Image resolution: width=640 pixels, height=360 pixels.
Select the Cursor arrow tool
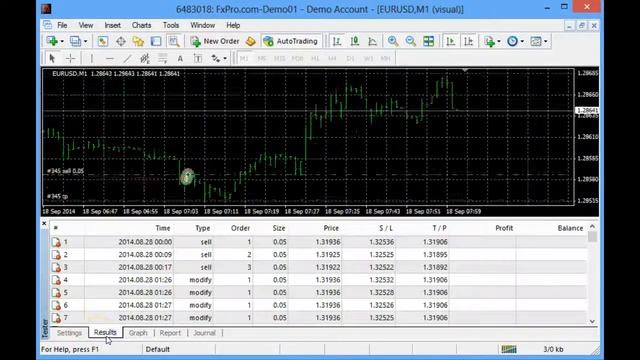[52, 58]
